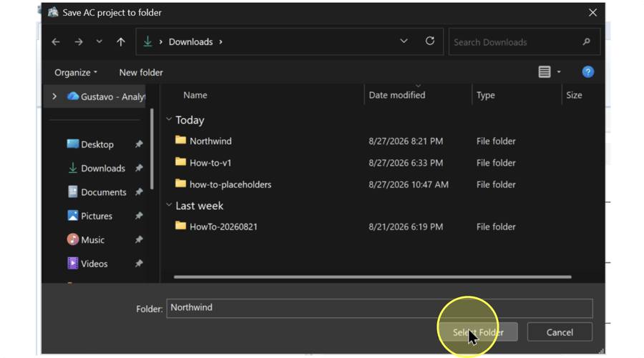Click the pin icon beside Videos
The image size is (644, 358).
[139, 263]
